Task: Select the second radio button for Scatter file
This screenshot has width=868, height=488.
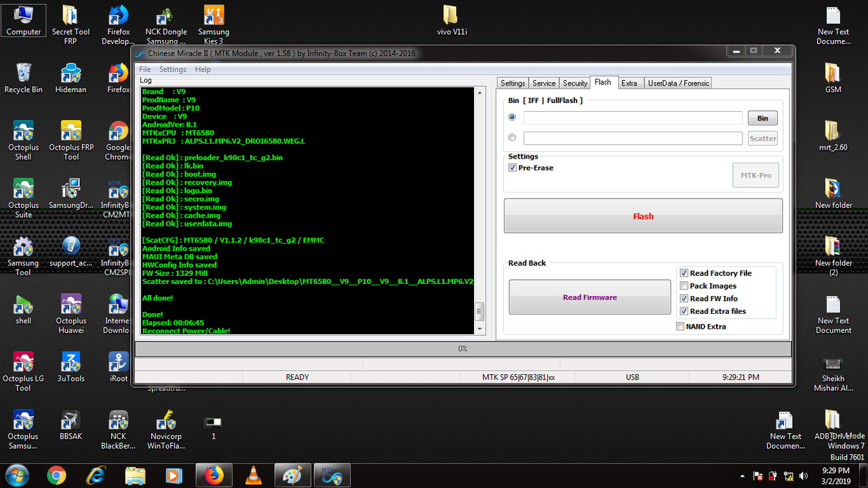Action: click(512, 138)
